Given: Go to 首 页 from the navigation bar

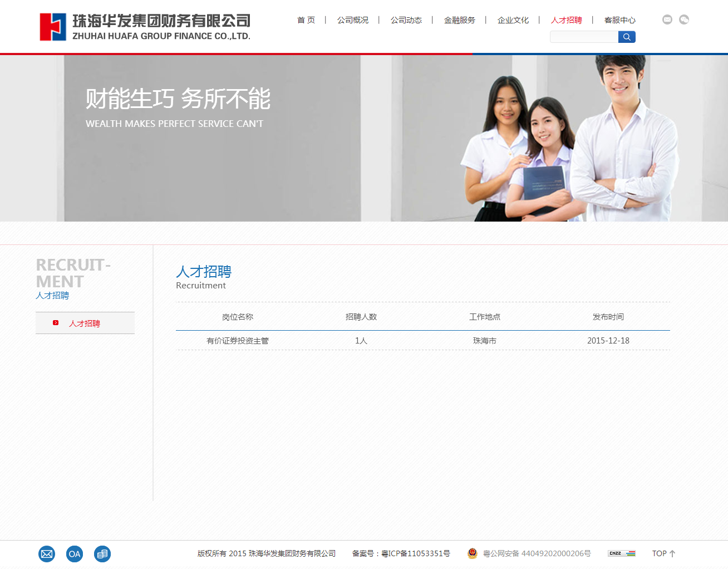Looking at the screenshot, I should (x=306, y=20).
